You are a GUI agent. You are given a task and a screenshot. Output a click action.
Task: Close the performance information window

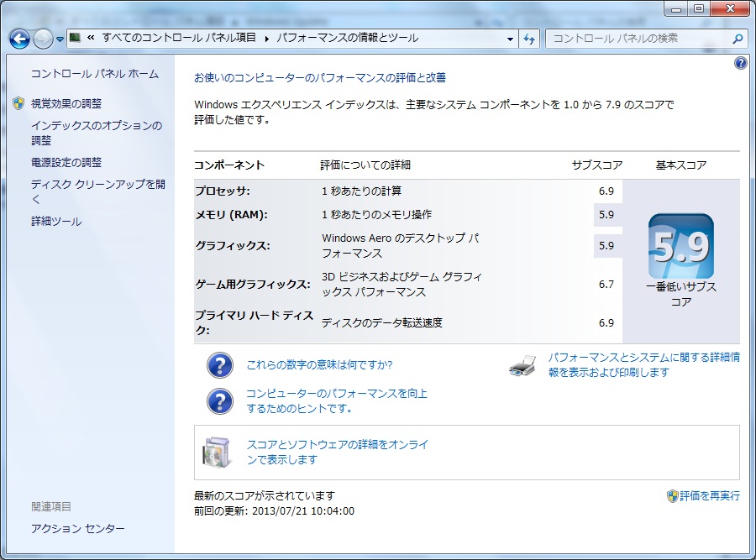(730, 8)
